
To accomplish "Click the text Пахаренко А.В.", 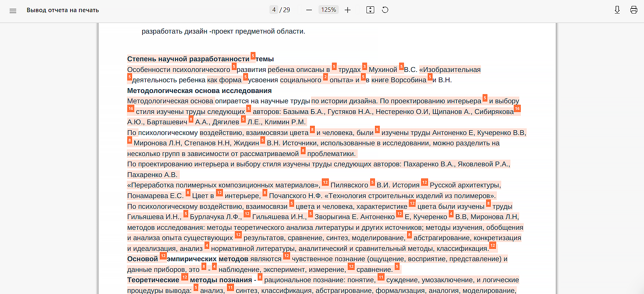I will tap(152, 175).
